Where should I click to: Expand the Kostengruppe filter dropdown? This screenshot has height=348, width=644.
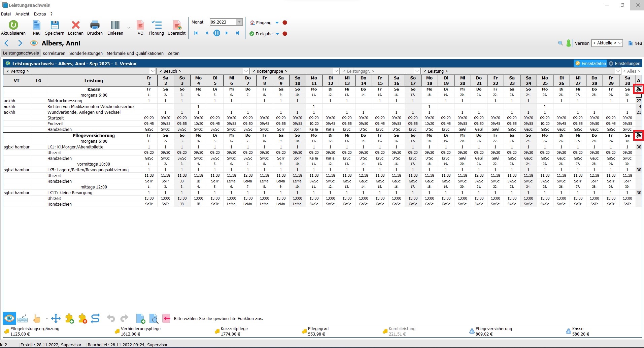336,71
